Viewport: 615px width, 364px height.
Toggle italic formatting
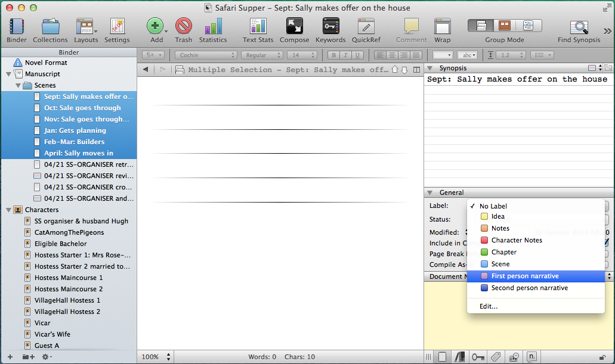[345, 55]
